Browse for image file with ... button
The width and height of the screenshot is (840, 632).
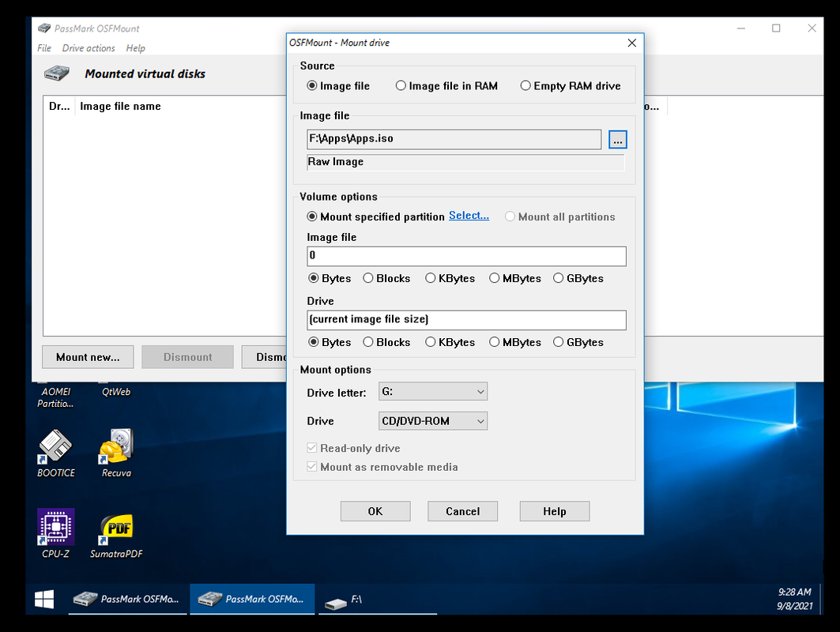(x=618, y=140)
